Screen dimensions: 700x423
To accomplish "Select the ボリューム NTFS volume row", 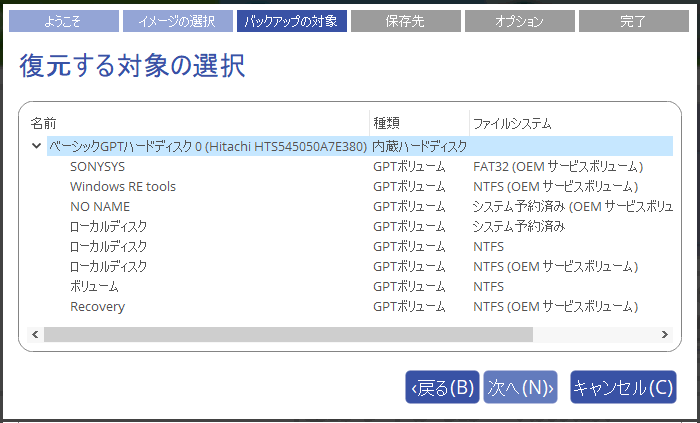I will click(x=94, y=286).
